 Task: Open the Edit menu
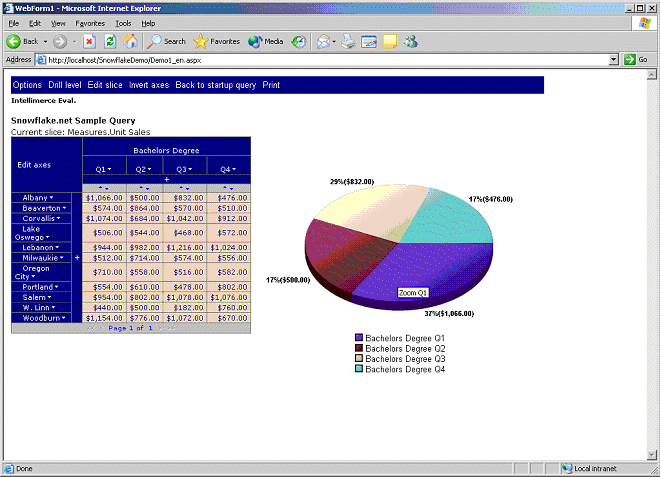point(35,24)
